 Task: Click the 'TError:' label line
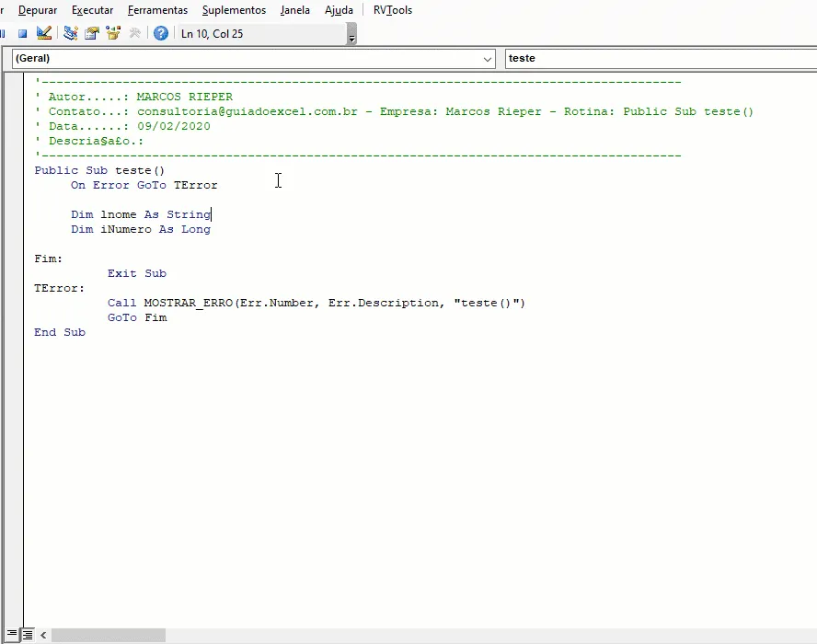pyautogui.click(x=60, y=288)
